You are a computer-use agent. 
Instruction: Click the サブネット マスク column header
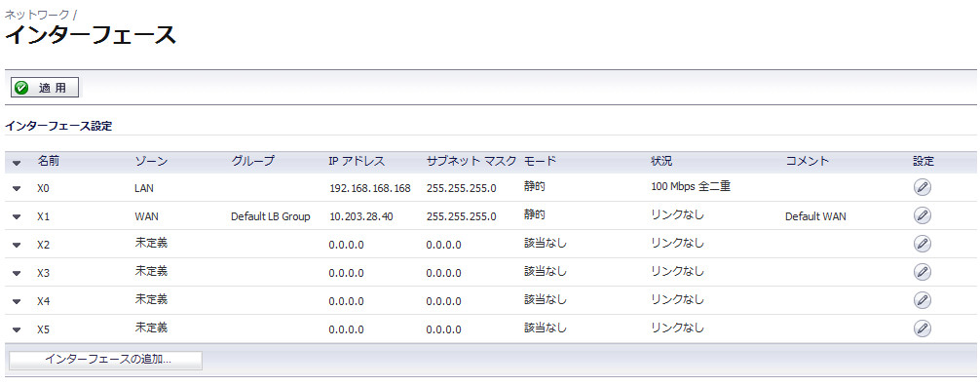pos(471,161)
